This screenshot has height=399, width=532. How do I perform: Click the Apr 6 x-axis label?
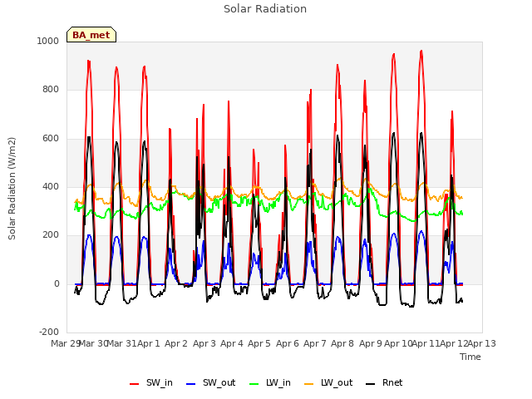point(288,343)
